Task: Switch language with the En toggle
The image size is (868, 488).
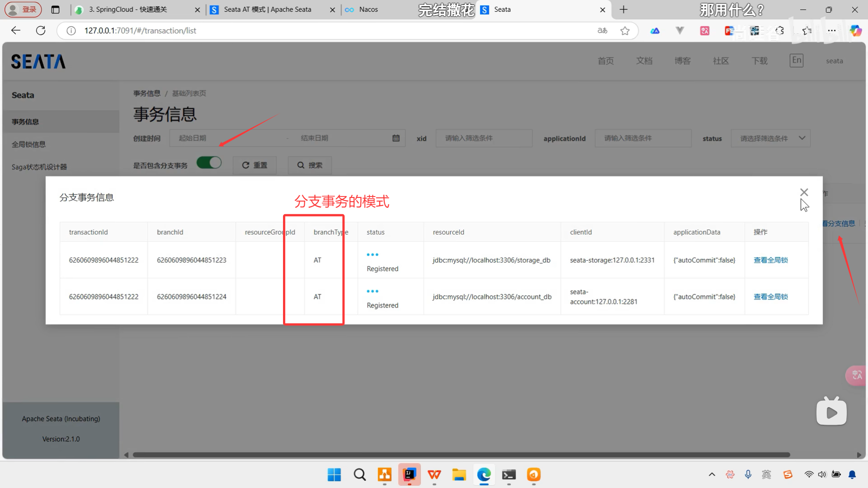Action: (796, 61)
